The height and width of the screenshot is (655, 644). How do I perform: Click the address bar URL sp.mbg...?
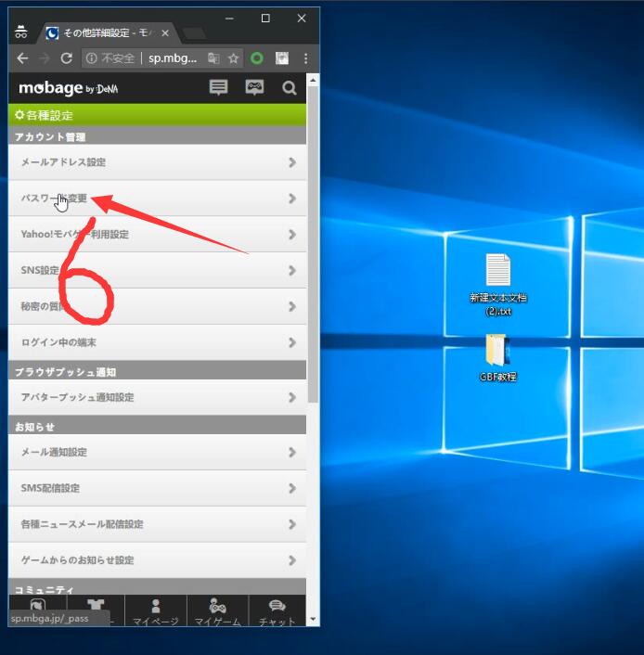[x=173, y=58]
